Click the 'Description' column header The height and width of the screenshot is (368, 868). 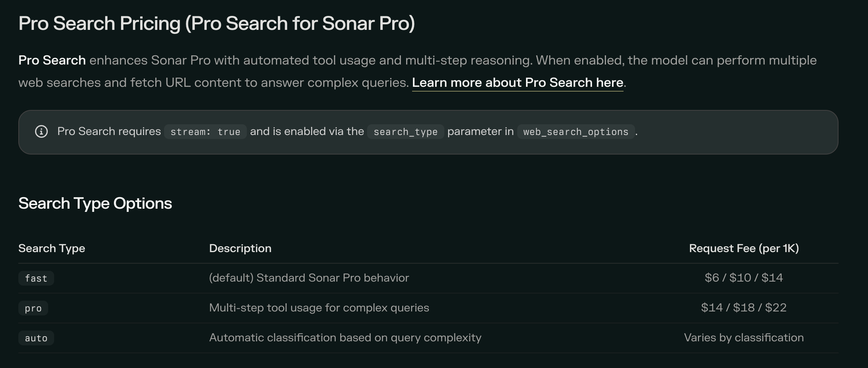click(x=240, y=248)
